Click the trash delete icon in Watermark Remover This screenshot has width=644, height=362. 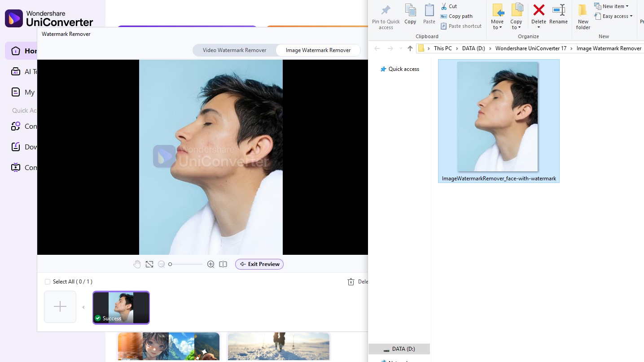pos(351,282)
